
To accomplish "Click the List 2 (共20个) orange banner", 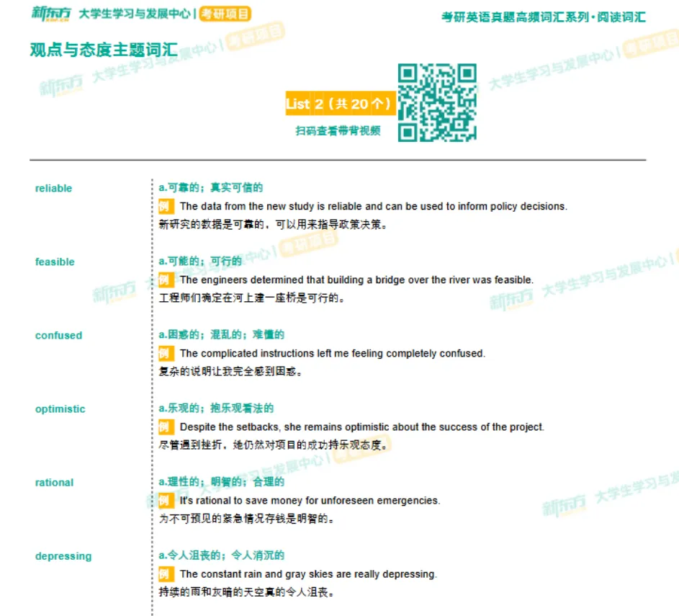I will click(x=341, y=104).
